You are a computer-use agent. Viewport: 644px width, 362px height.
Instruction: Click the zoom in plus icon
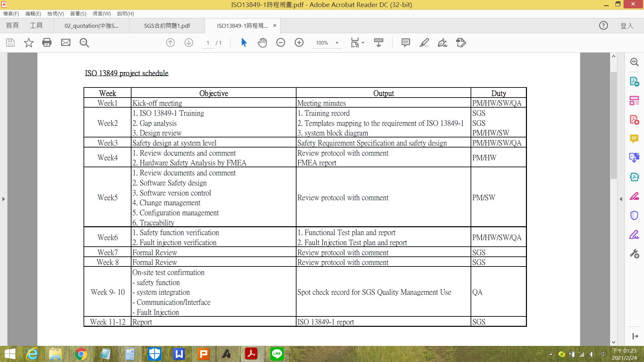(x=299, y=43)
